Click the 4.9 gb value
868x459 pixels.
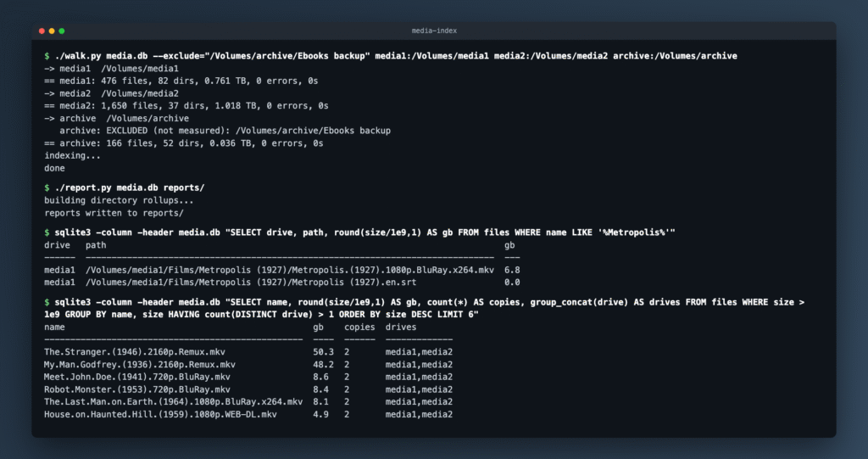[x=320, y=415]
